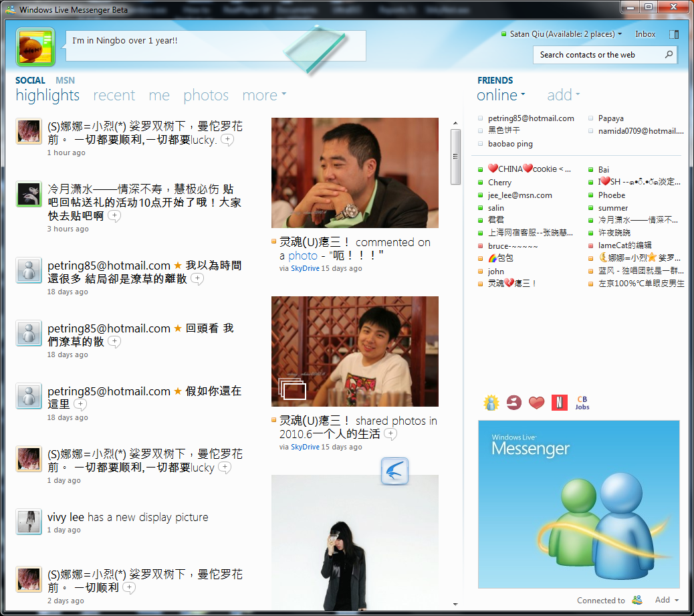This screenshot has height=616, width=694.
Task: Click the personal message box
Action: click(x=216, y=45)
